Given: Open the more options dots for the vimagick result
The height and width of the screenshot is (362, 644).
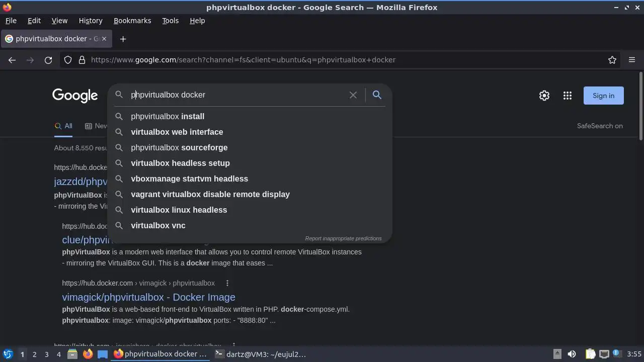Looking at the screenshot, I should 227,283.
